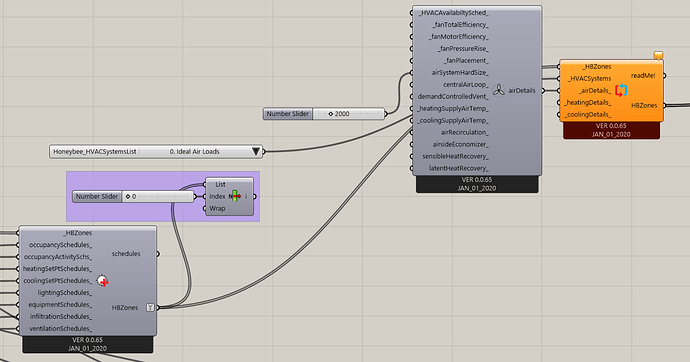Click the Wrap input of List Item

(x=217, y=208)
